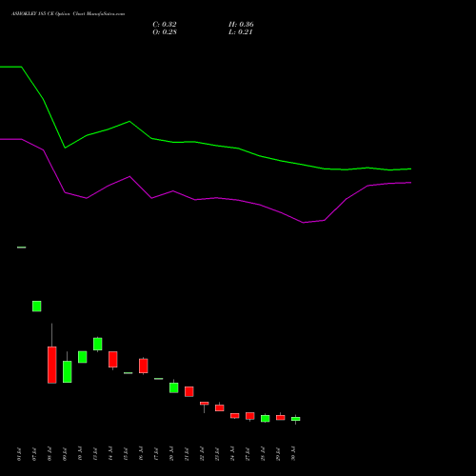The height and width of the screenshot is (476, 476).
Task: Select the green candle above 13 Jul
Action: (98, 344)
